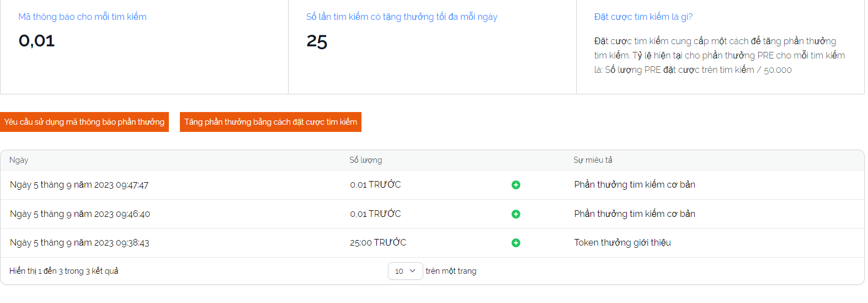
Task: Select the "Sự miêu tả" column header
Action: [x=593, y=160]
